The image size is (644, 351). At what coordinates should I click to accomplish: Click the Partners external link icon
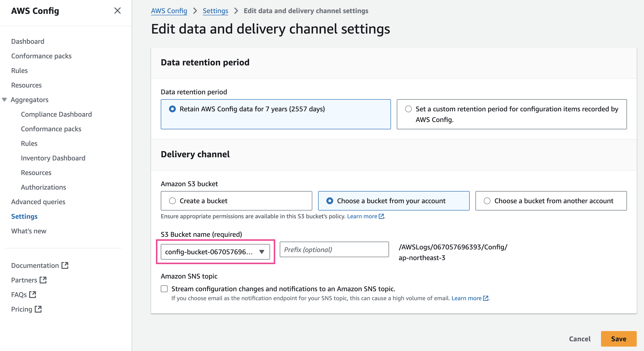(x=43, y=280)
